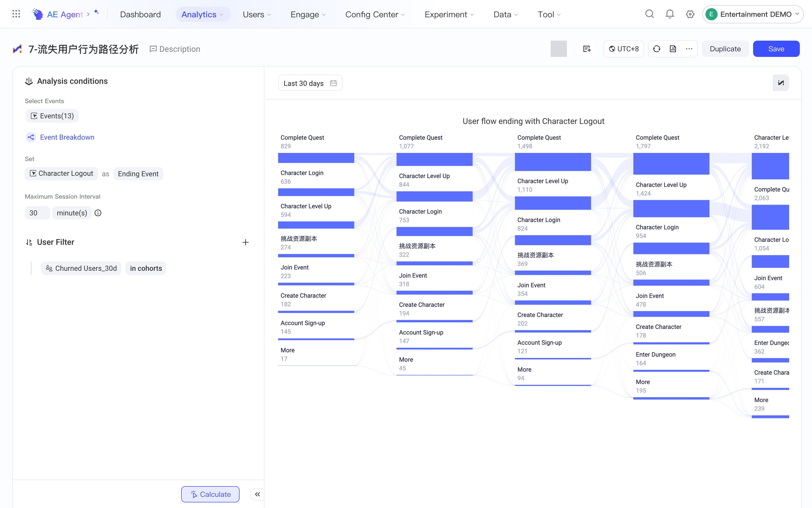This screenshot has height=508, width=812.
Task: Click the Event Breakdown icon
Action: pos(31,137)
